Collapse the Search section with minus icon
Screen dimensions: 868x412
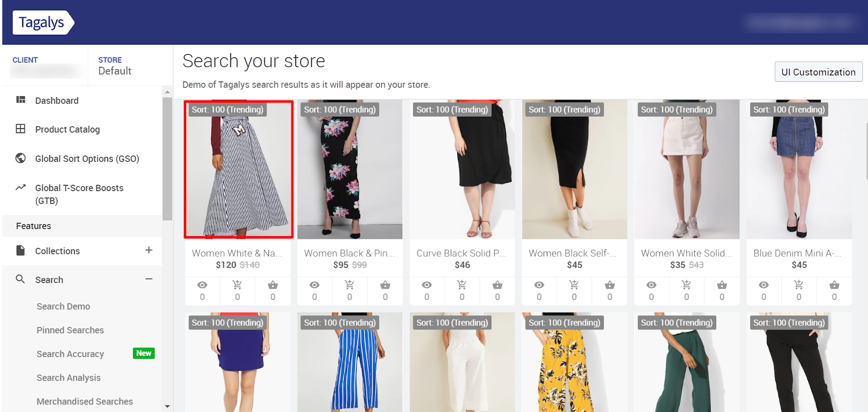pos(149,279)
